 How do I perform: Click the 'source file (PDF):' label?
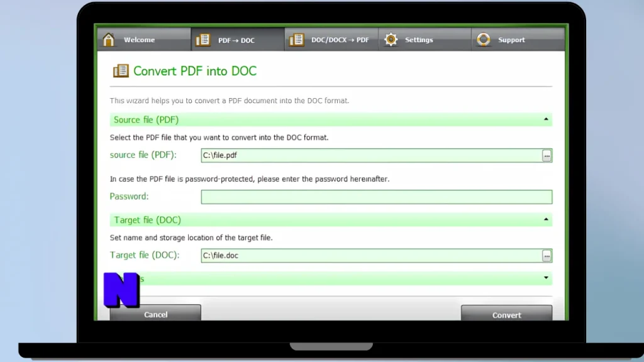(x=143, y=155)
